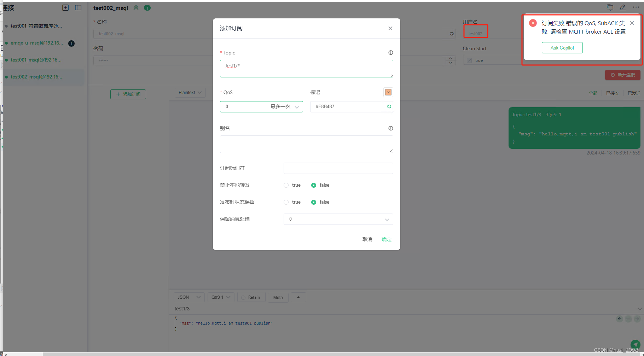Open the QoS 1 publish dropdown
Image resolution: width=644 pixels, height=356 pixels.
click(221, 297)
